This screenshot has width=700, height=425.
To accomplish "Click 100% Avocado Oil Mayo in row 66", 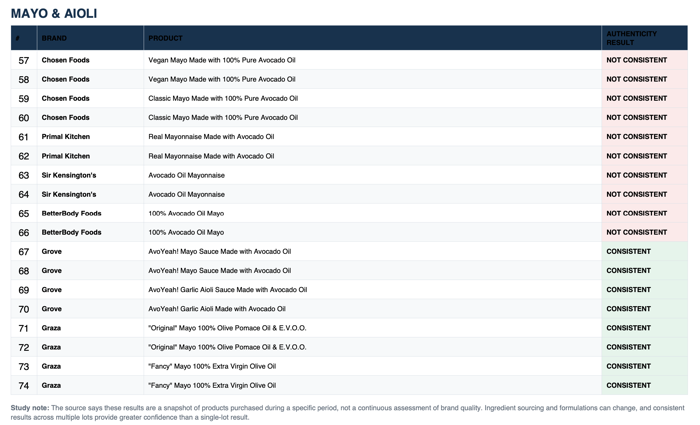I will click(x=186, y=232).
